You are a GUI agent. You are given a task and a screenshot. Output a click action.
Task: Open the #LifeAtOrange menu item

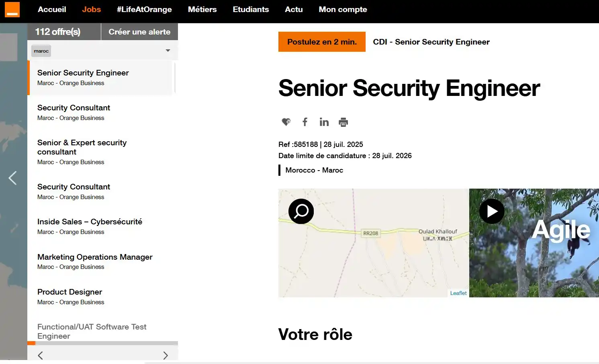tap(144, 10)
